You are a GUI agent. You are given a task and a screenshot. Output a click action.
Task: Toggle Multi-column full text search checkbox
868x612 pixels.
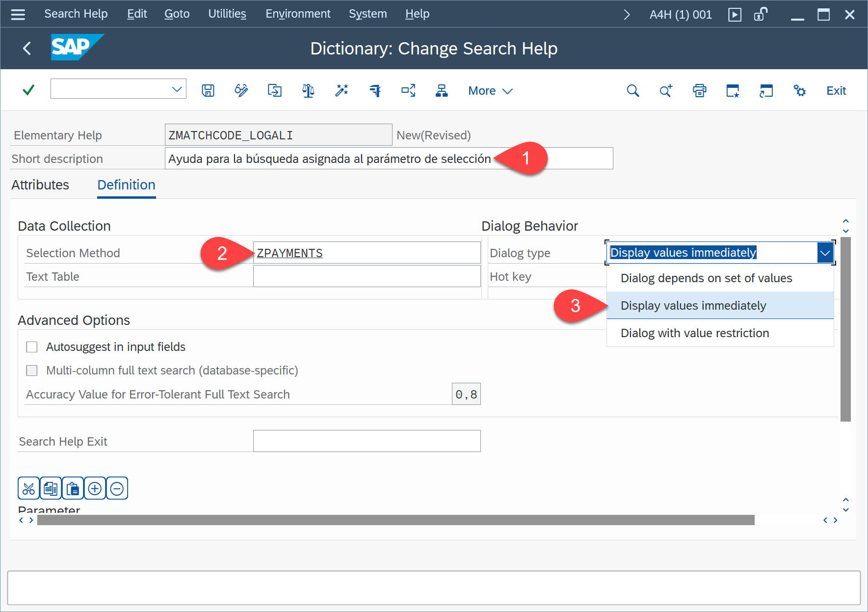pyautogui.click(x=32, y=371)
